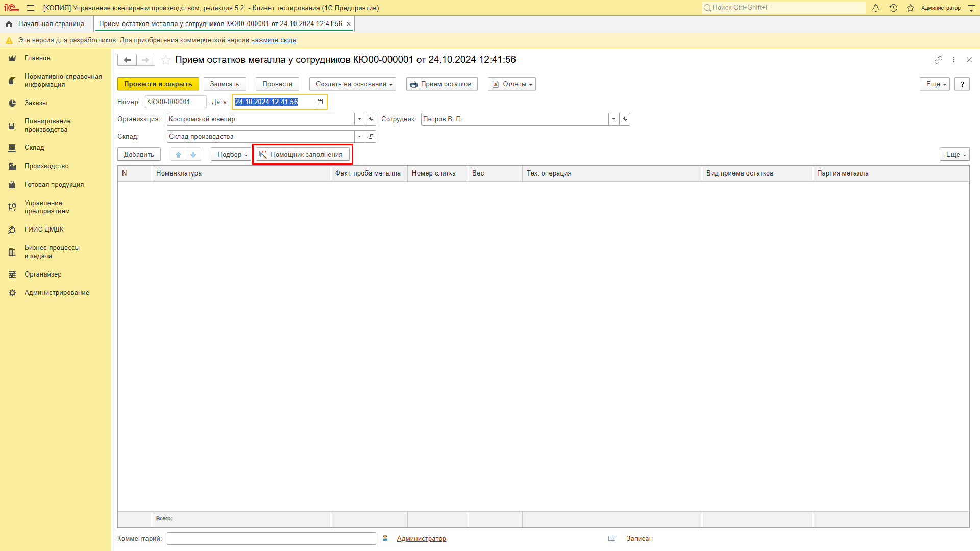Add document to favorites star
This screenshot has width=980, height=551.
click(166, 60)
